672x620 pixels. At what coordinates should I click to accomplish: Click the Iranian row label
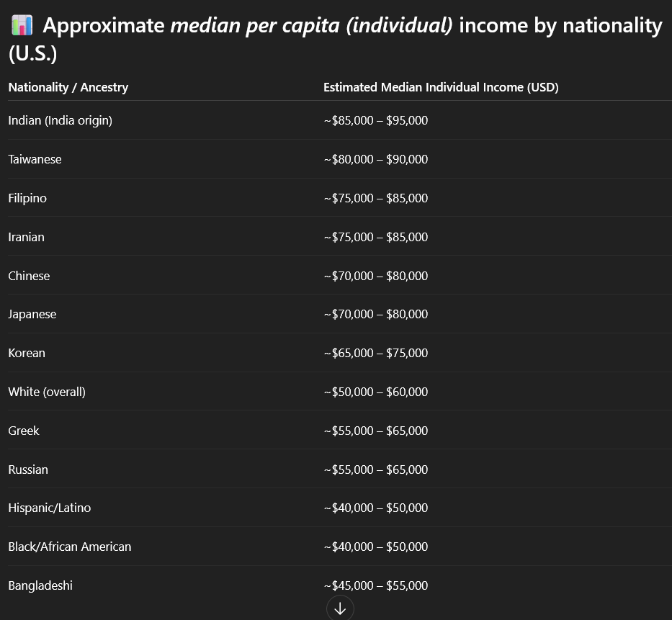coord(26,237)
